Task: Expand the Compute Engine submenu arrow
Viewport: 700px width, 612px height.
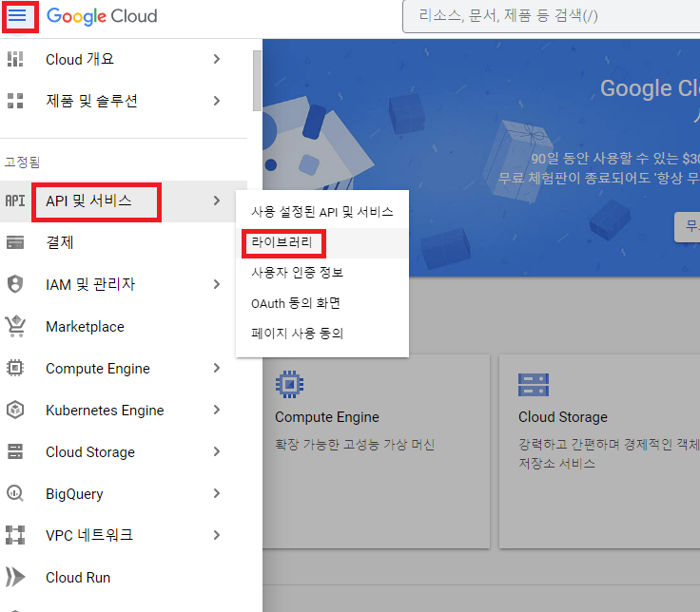Action: 217,368
